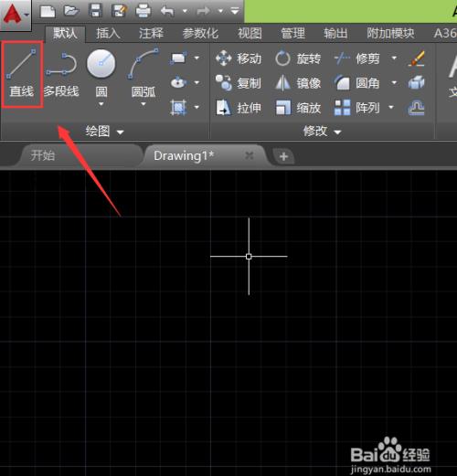Screen dimensions: 457x476
Task: Choose the 圆弧 arc tool
Action: (x=143, y=74)
